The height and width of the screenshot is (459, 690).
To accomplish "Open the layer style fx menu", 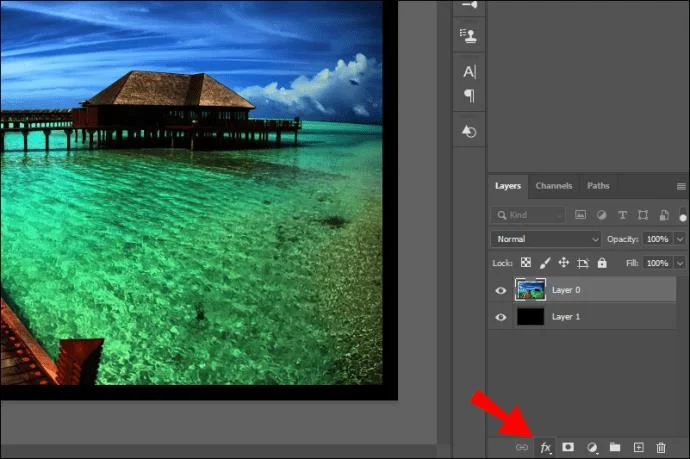I will point(545,447).
